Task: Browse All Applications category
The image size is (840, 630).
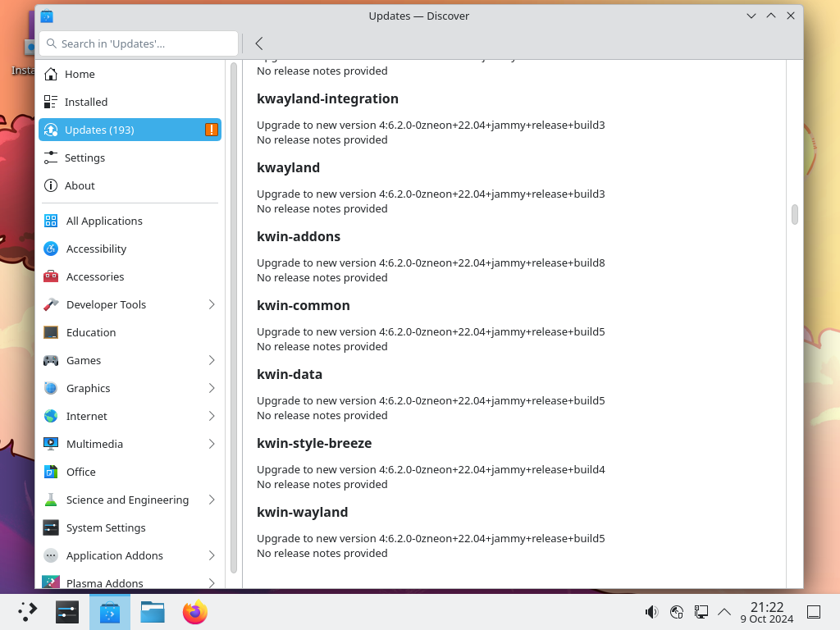Action: (x=130, y=221)
